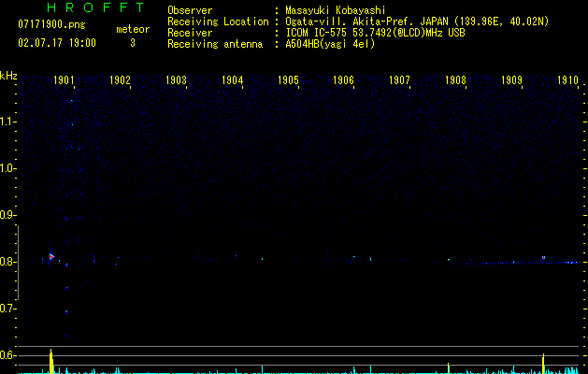
Task: Click the 1904 time axis marker
Action: coord(232,79)
